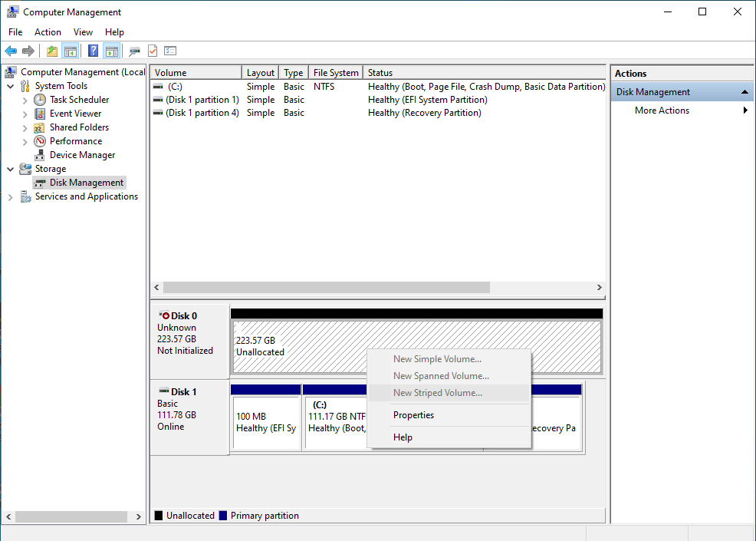Expand Services and Applications node

click(x=11, y=197)
